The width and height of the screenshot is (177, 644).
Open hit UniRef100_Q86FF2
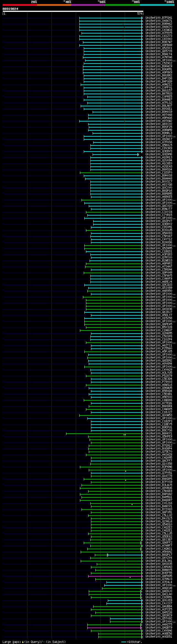159,543
